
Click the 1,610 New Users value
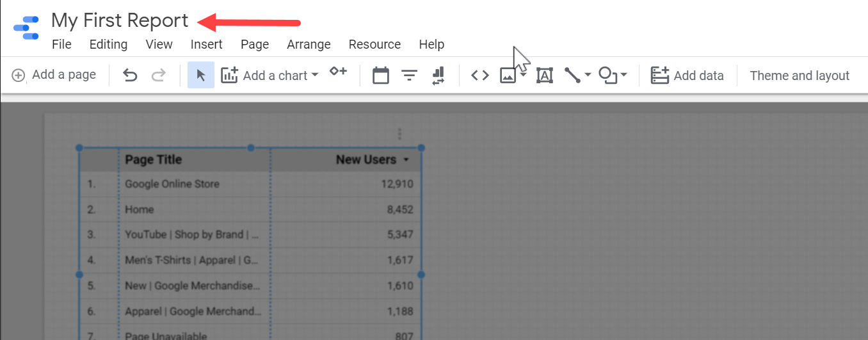400,286
